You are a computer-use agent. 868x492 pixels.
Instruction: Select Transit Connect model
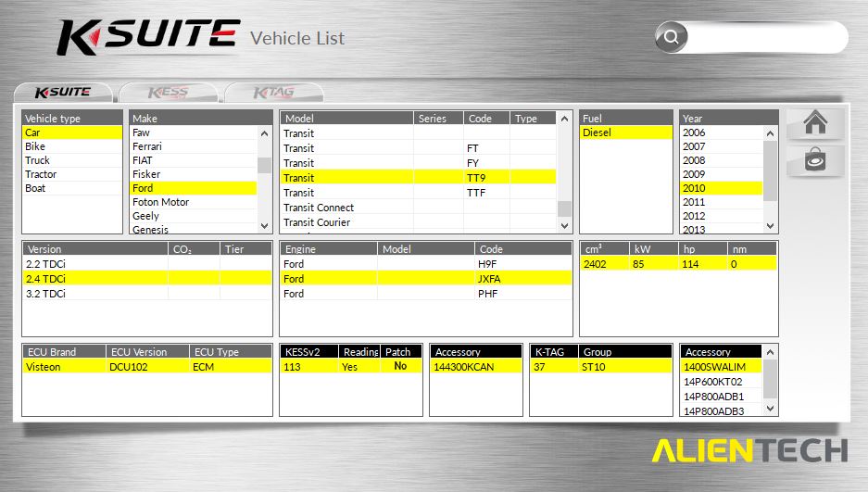click(x=418, y=207)
